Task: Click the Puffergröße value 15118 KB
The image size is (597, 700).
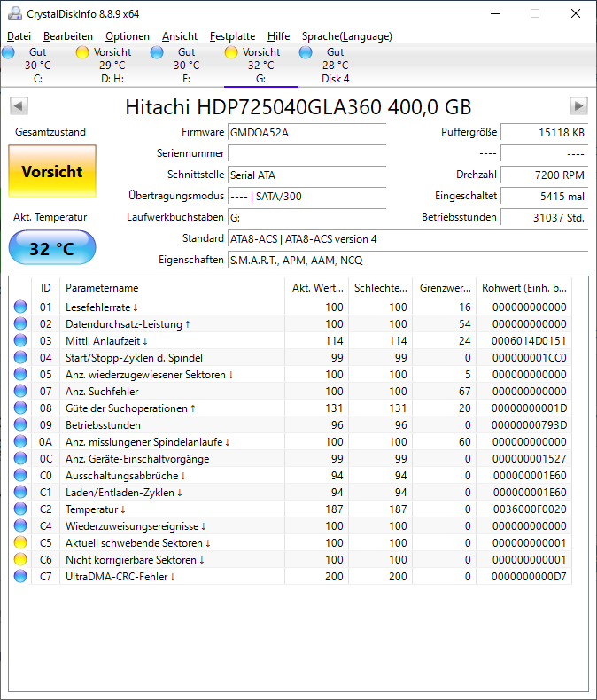Action: point(544,133)
